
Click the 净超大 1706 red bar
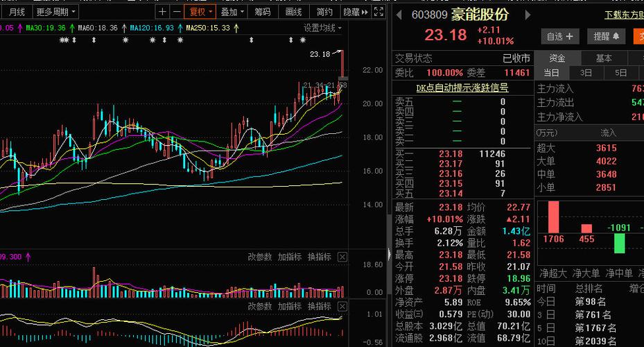tap(553, 217)
